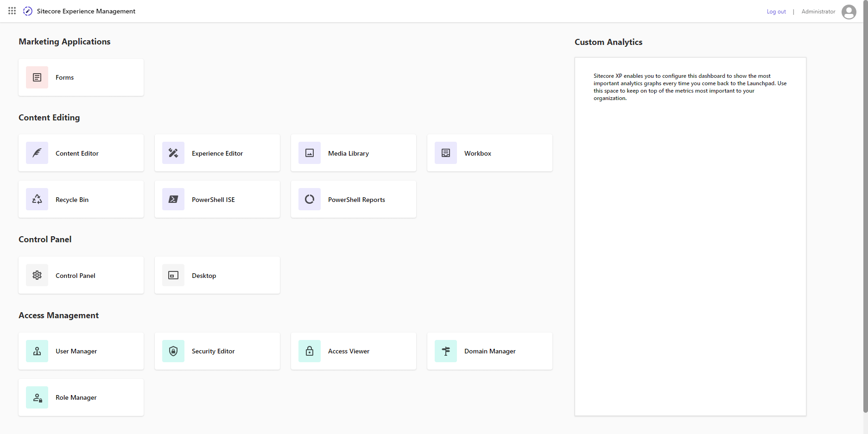The height and width of the screenshot is (434, 868).
Task: Open the Recycle Bin icon
Action: point(37,199)
